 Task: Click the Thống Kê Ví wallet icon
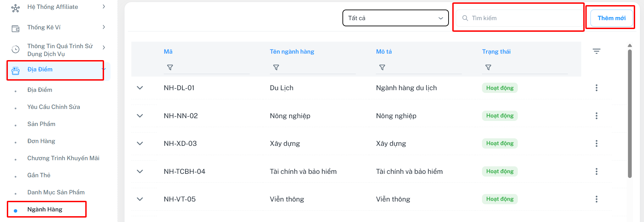pos(16,29)
